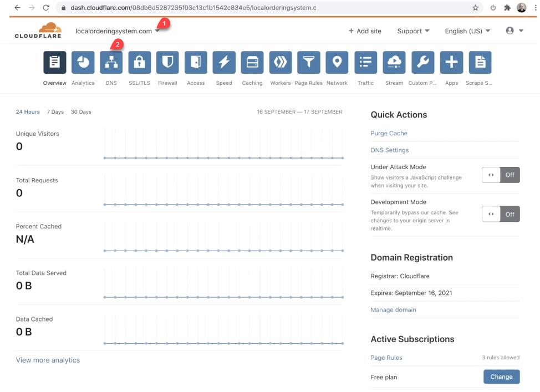
Task: Click the browser forward arrow
Action: click(32, 8)
